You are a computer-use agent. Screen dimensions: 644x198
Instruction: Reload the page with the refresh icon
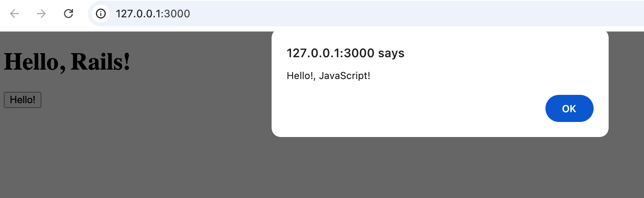click(68, 14)
